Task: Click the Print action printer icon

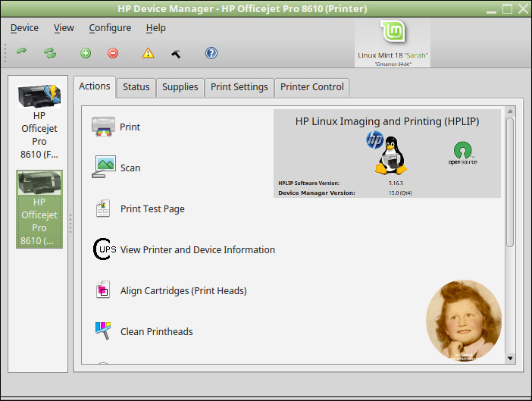Action: pyautogui.click(x=103, y=127)
